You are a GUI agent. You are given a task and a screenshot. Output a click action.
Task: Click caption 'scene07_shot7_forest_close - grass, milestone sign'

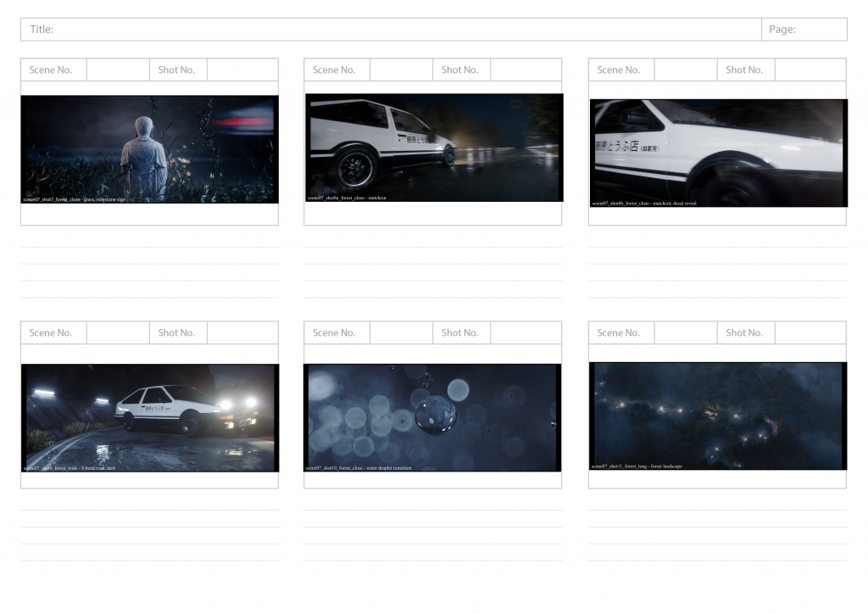tap(75, 199)
